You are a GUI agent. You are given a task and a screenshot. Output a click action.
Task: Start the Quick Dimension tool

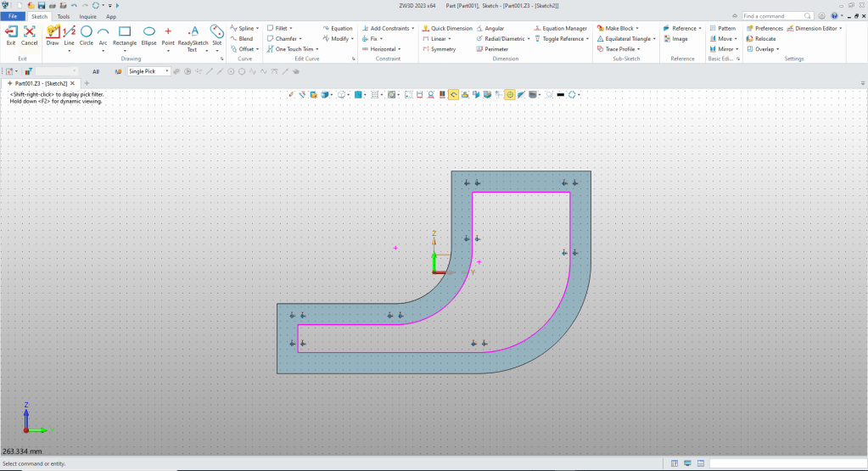(x=446, y=28)
